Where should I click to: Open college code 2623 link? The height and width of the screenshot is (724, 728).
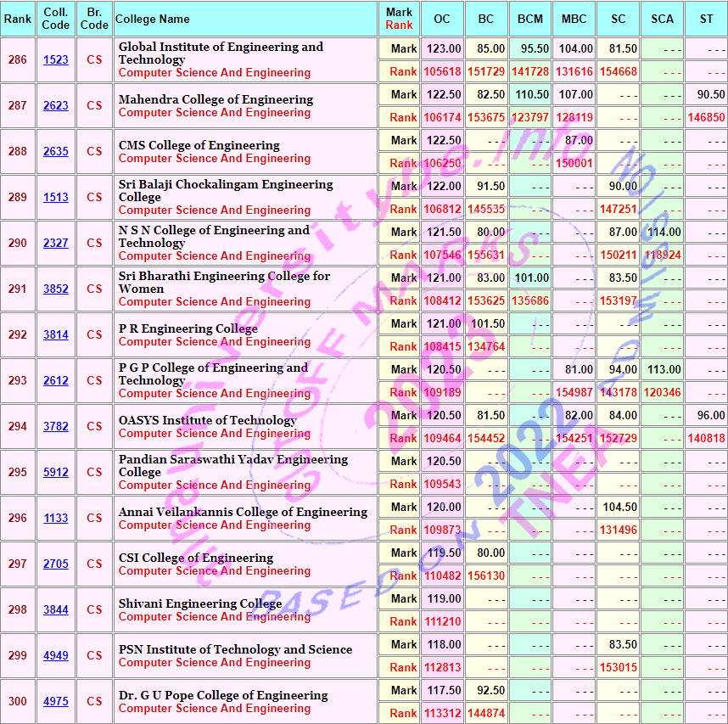56,106
